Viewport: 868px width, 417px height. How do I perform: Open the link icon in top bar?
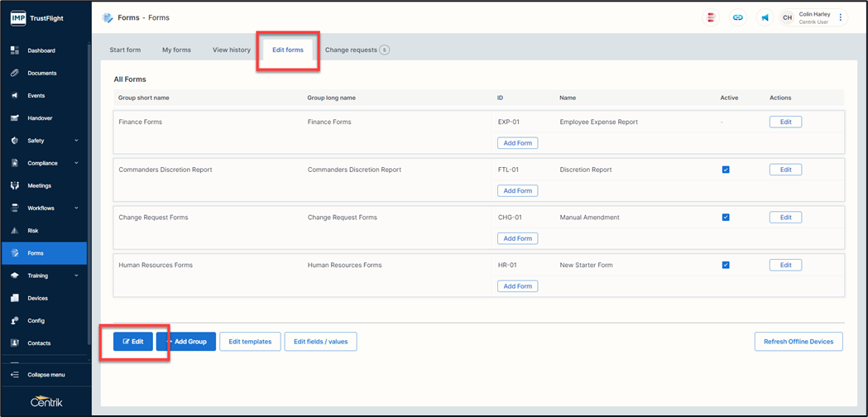[737, 17]
